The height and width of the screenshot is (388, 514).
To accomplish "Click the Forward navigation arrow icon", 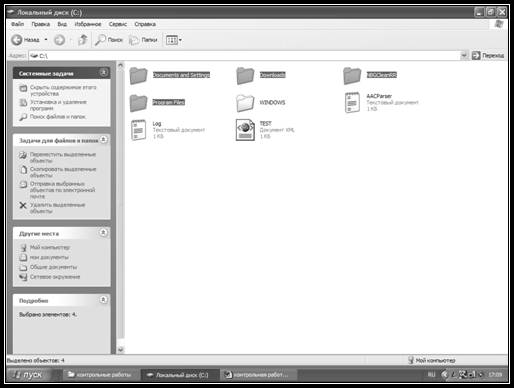I will [x=60, y=40].
